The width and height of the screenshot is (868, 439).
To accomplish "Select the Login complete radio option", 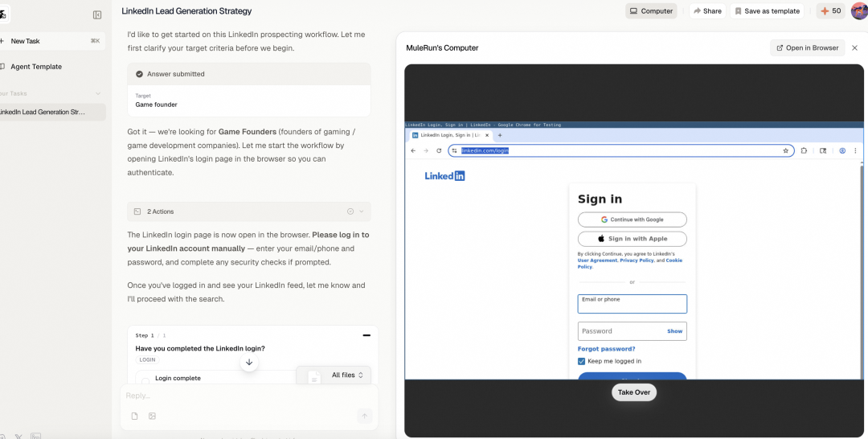I will tap(145, 379).
